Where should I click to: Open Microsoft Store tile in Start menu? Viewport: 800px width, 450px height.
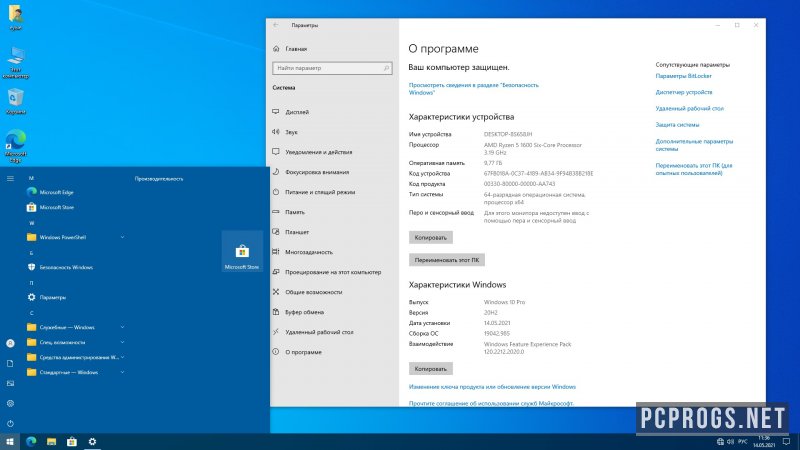[x=242, y=252]
